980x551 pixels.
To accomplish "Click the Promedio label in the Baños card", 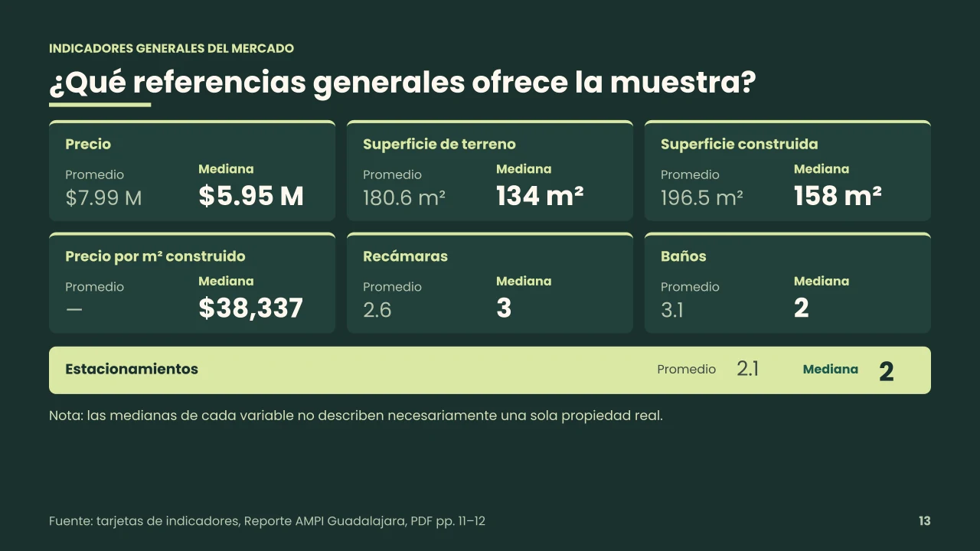I will pos(690,287).
